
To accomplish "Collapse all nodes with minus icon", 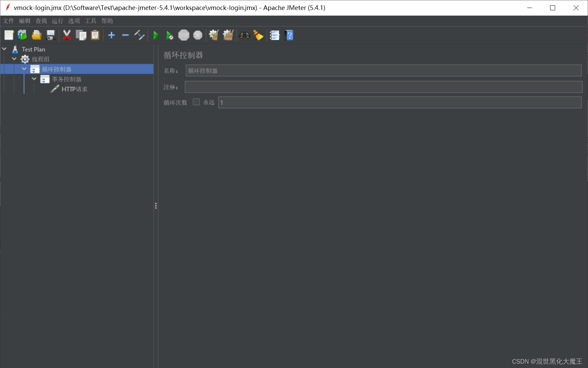I will tap(125, 35).
